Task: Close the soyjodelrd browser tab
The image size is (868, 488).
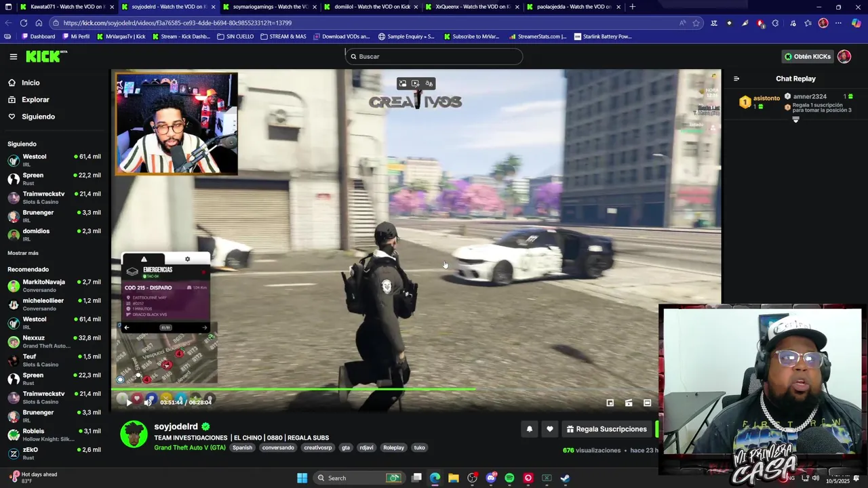Action: 213,7
